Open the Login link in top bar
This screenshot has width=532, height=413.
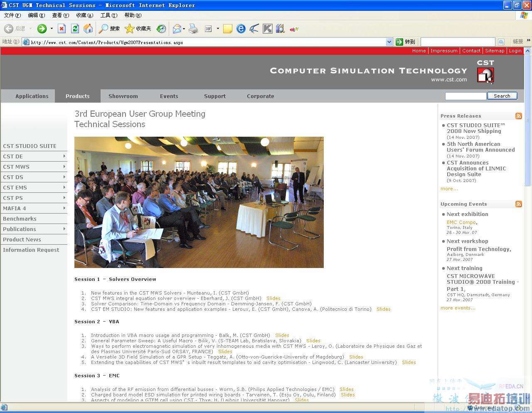[x=515, y=51]
